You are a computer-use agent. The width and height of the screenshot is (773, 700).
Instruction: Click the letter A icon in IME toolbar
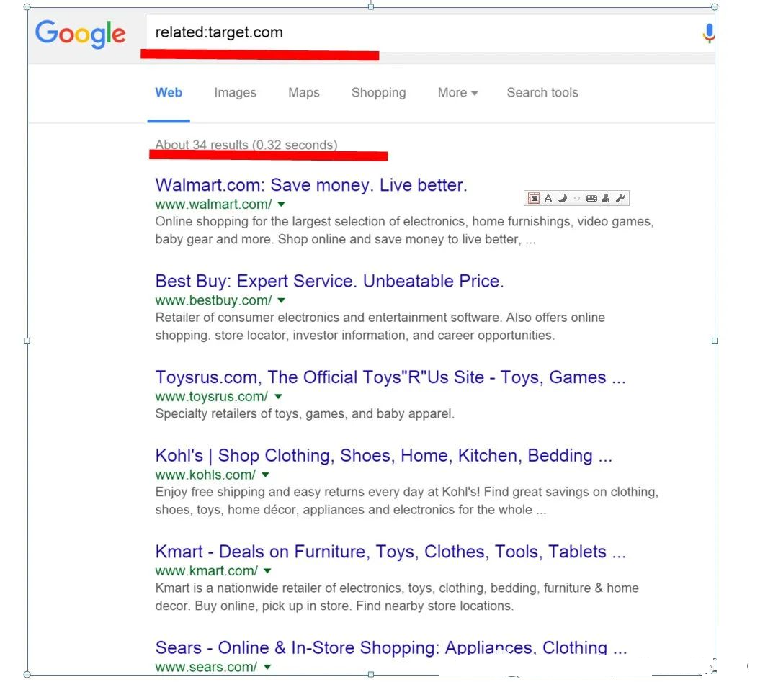coord(548,199)
